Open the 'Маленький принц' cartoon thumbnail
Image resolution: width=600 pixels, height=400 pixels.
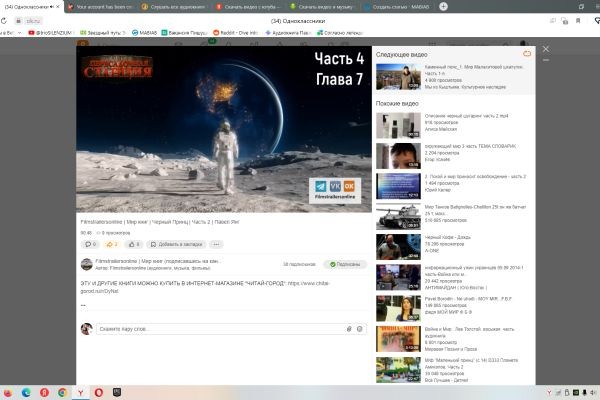(x=398, y=370)
